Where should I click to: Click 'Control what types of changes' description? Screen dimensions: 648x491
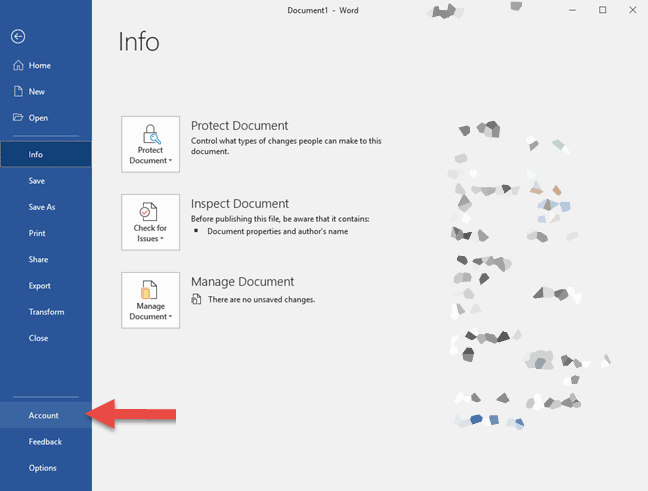pos(286,146)
